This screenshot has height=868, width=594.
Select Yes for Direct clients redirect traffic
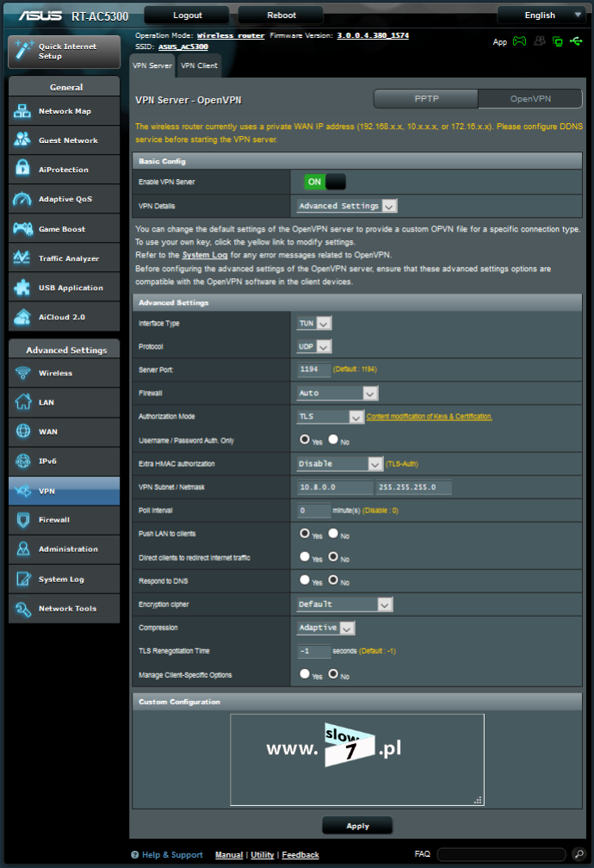[x=305, y=556]
